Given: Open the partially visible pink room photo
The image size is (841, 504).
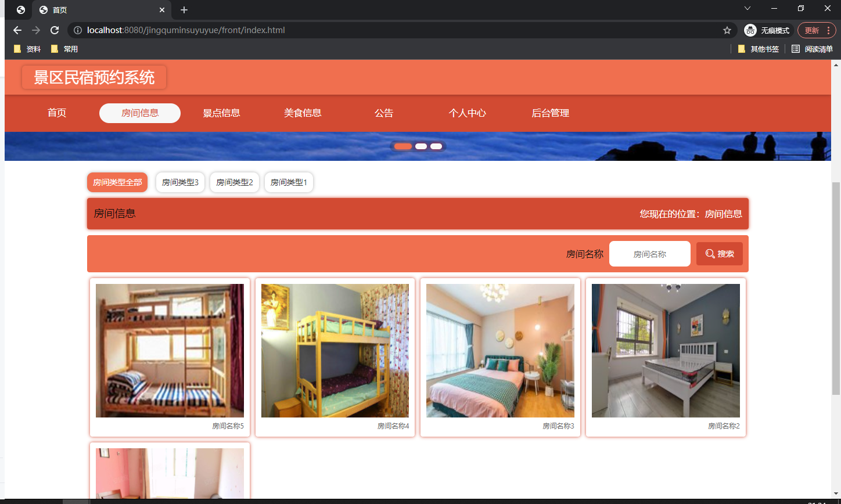Looking at the screenshot, I should pyautogui.click(x=170, y=473).
